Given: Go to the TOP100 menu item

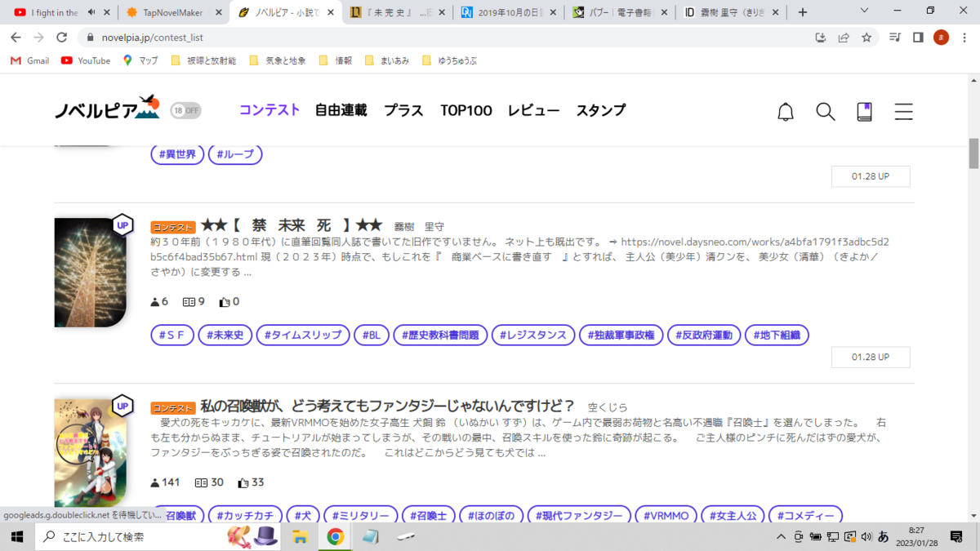Looking at the screenshot, I should coord(466,110).
